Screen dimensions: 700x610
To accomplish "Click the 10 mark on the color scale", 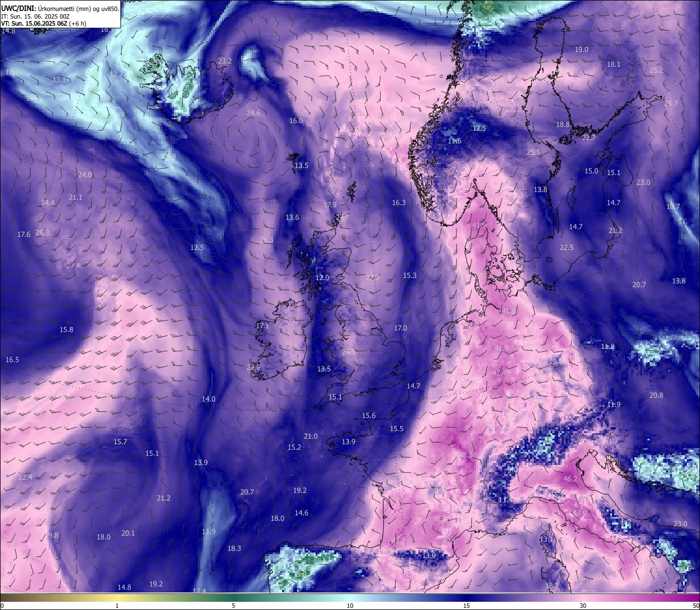I will (350, 606).
